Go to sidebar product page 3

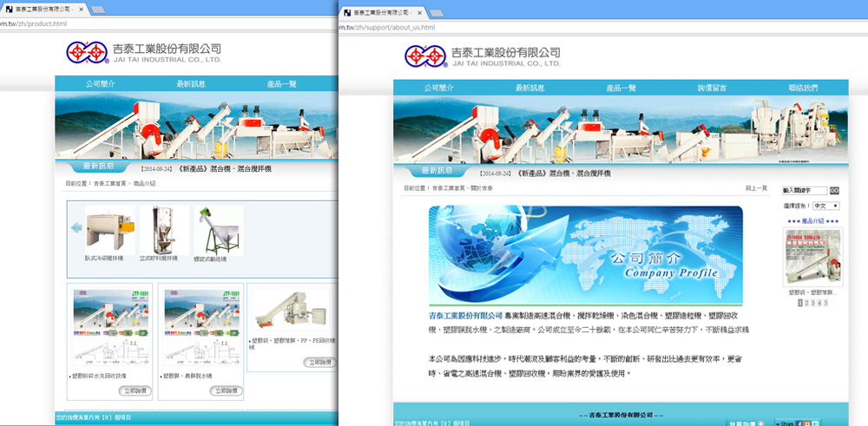[812, 303]
